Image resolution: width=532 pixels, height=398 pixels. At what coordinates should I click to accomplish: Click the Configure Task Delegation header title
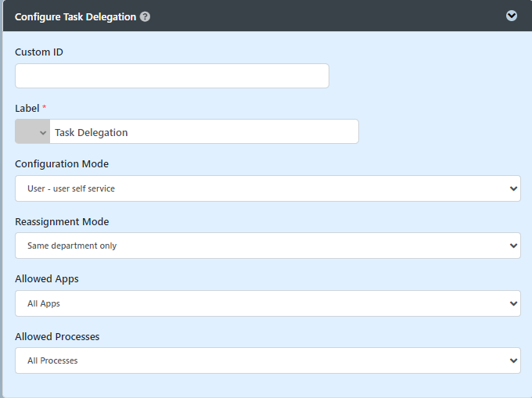[x=75, y=17]
